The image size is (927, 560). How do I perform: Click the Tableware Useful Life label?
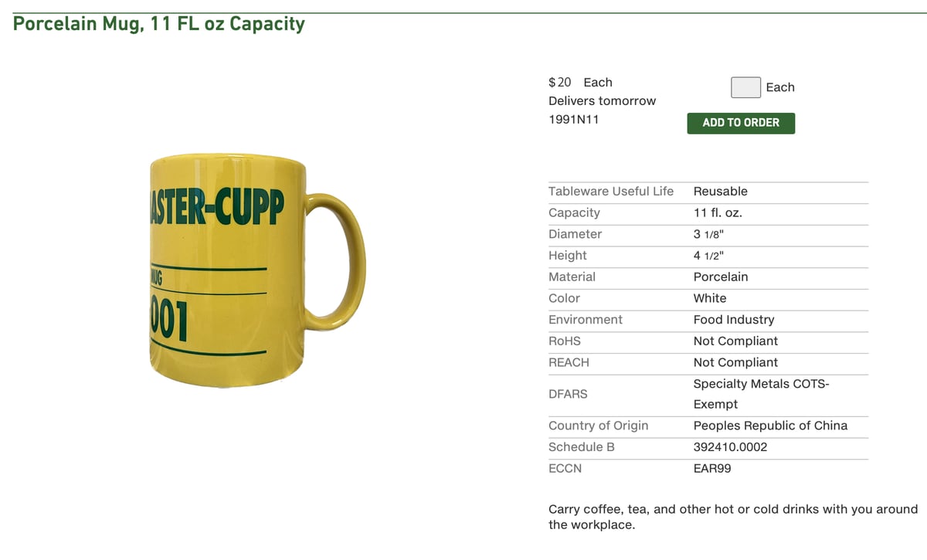pyautogui.click(x=611, y=192)
